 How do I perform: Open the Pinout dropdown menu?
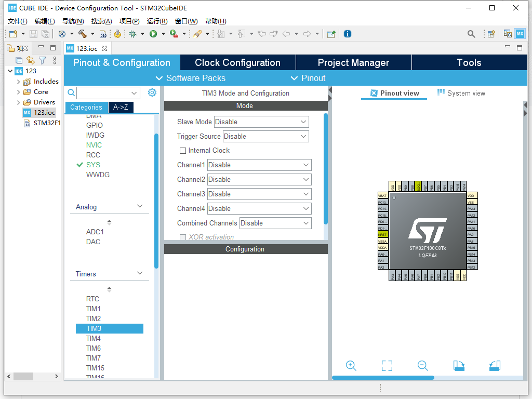308,78
